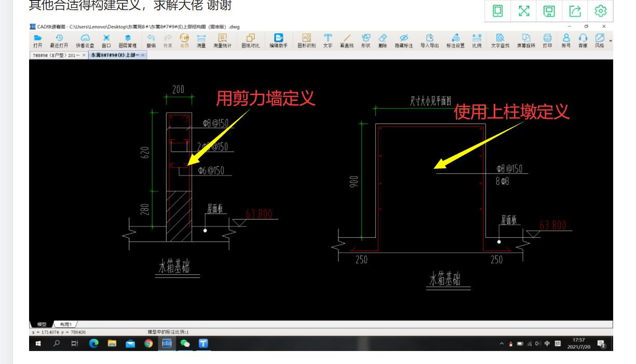Open the Windows Start menu
This screenshot has height=364, width=636.
point(38,343)
